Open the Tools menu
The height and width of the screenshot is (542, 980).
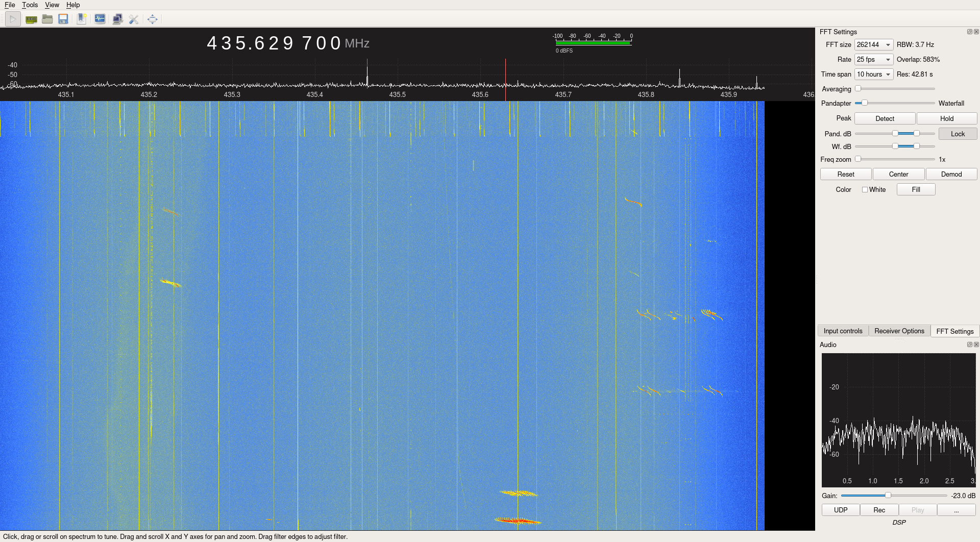pos(30,5)
